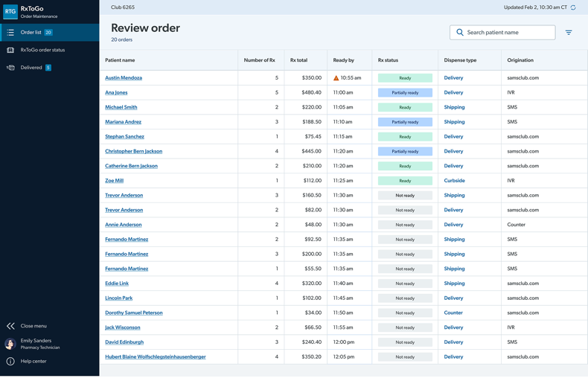The width and height of the screenshot is (588, 381).
Task: Open Ana Jones's order
Action: pyautogui.click(x=116, y=92)
